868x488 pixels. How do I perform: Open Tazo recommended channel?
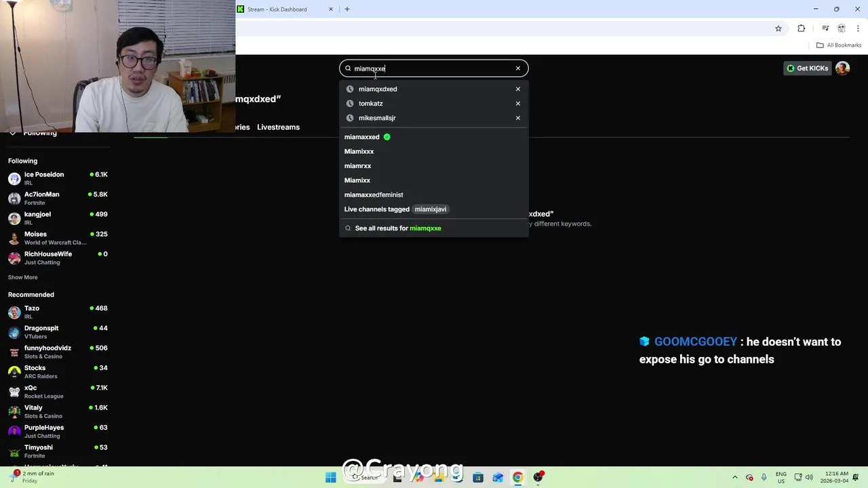pos(58,312)
